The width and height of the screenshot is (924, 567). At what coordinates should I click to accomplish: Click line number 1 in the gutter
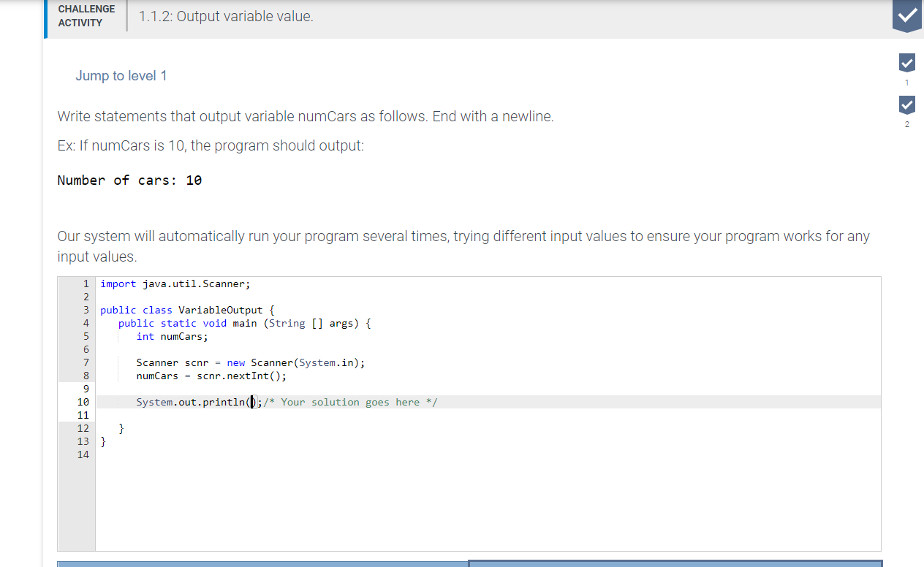(x=86, y=283)
